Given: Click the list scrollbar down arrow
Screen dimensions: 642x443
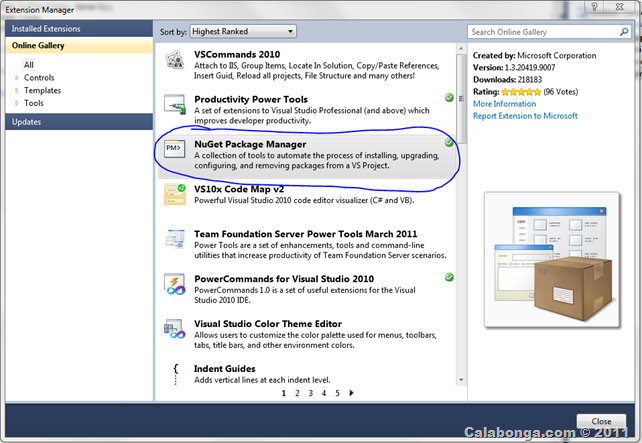Looking at the screenshot, I should 461,380.
